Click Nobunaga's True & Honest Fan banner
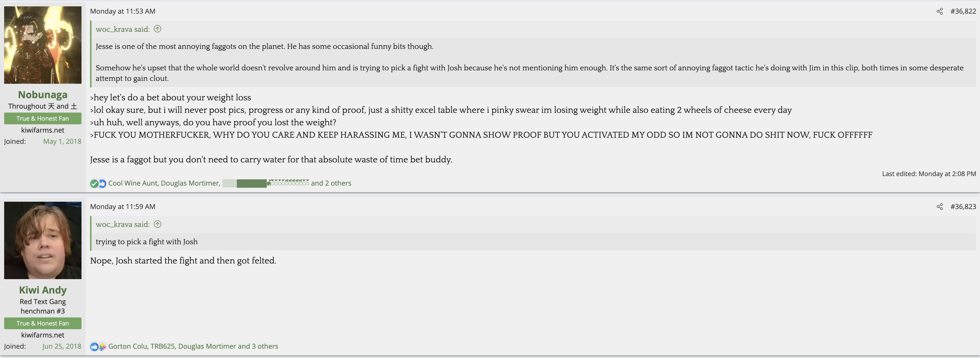 click(43, 118)
